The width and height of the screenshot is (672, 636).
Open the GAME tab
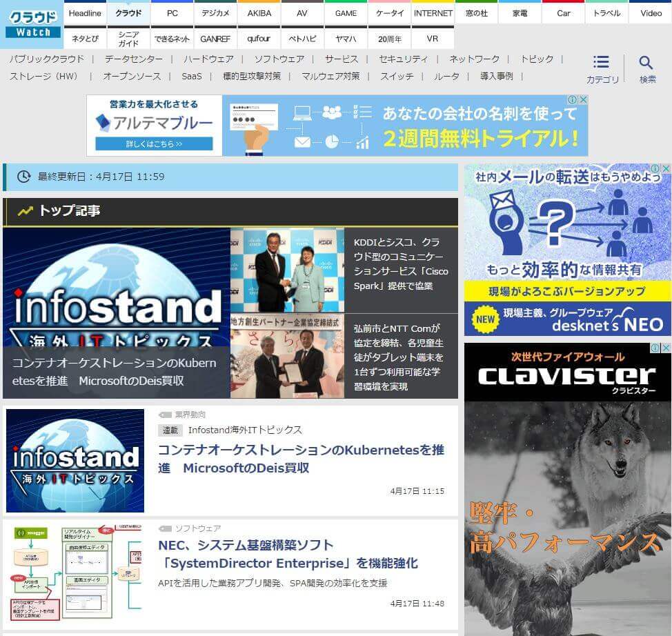click(346, 13)
